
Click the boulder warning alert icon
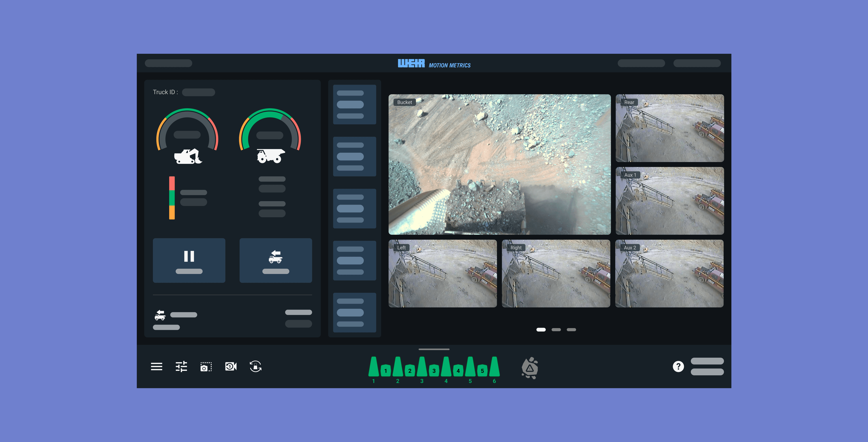click(x=530, y=368)
